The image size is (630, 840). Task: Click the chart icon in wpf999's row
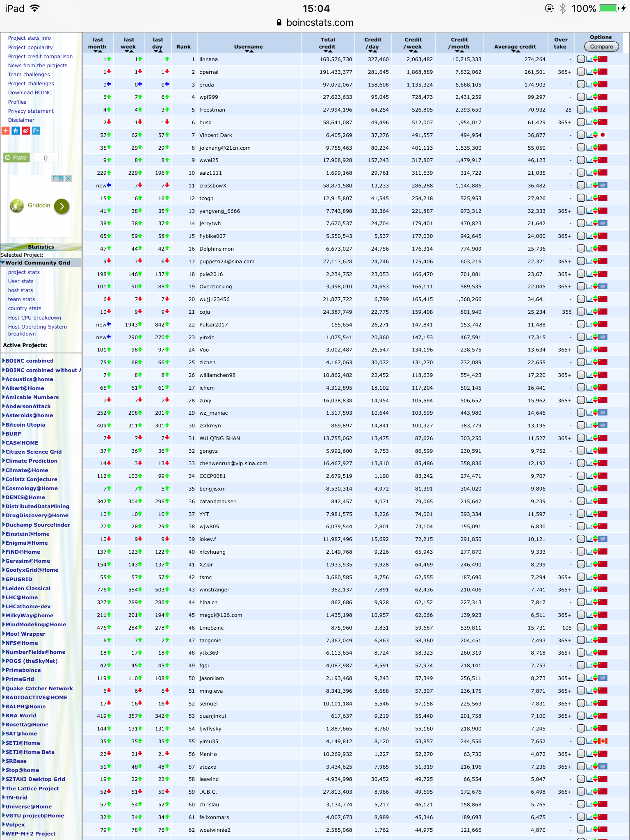[x=589, y=97]
